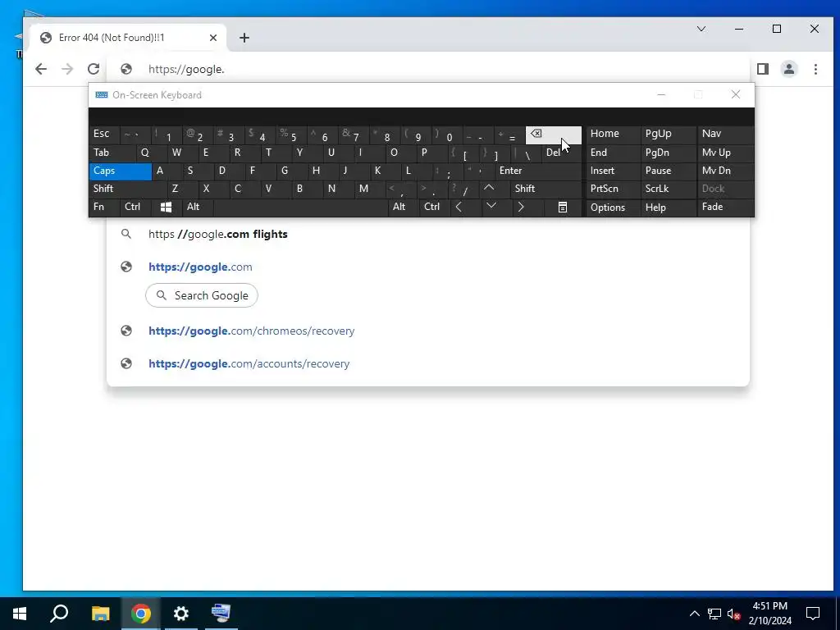
Task: Click the Chrome forward arrow
Action: tap(67, 69)
